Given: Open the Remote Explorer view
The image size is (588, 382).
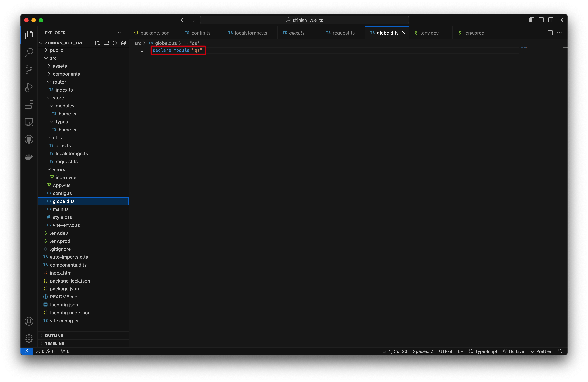Looking at the screenshot, I should [29, 122].
